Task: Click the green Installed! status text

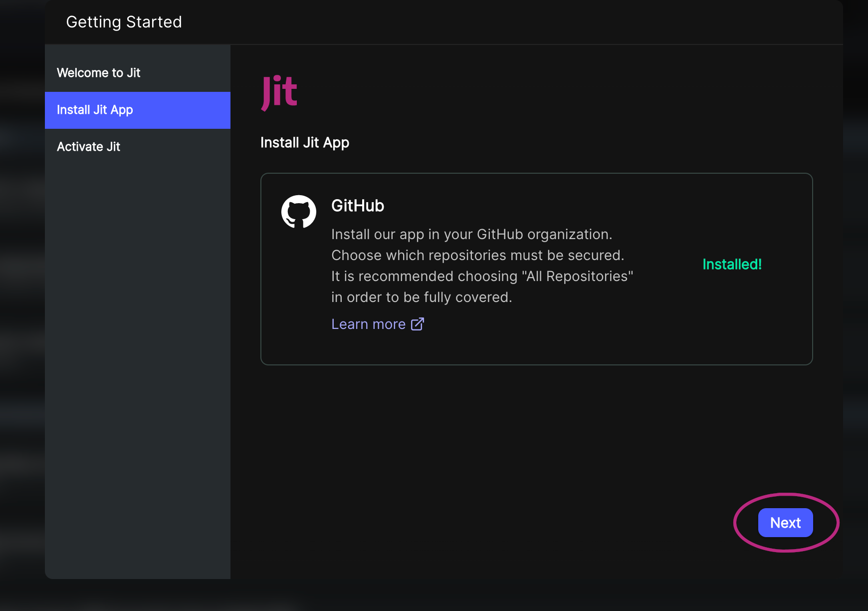Action: click(x=732, y=264)
